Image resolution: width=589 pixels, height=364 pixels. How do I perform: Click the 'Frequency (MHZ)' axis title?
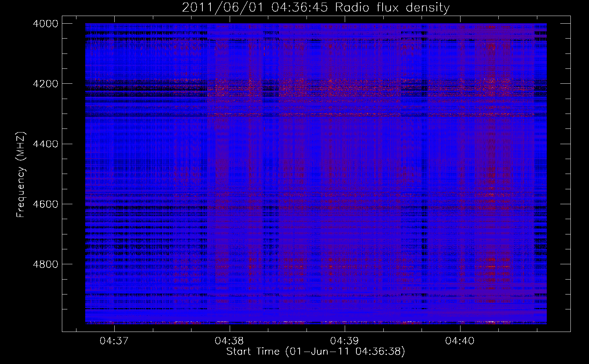click(x=21, y=174)
